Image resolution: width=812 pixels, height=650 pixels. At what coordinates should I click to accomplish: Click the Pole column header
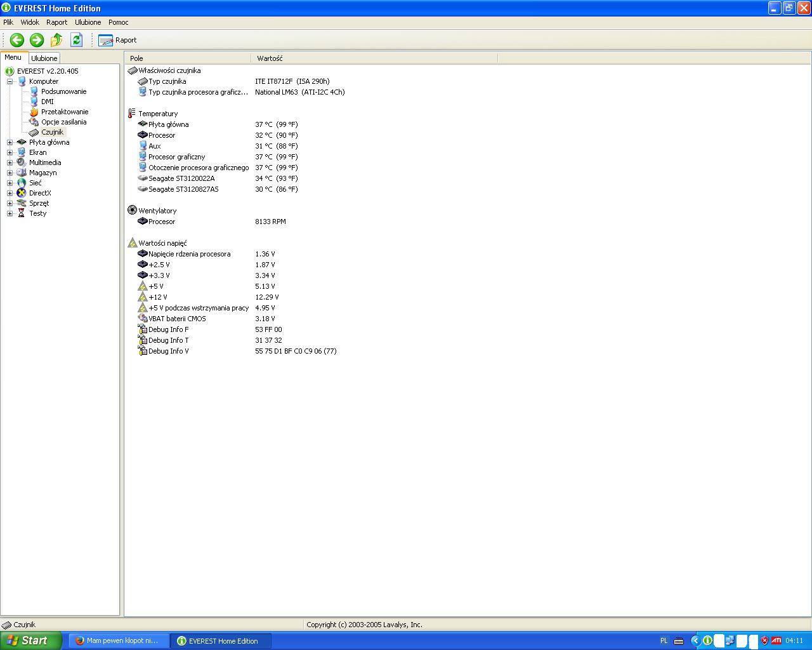pyautogui.click(x=188, y=58)
